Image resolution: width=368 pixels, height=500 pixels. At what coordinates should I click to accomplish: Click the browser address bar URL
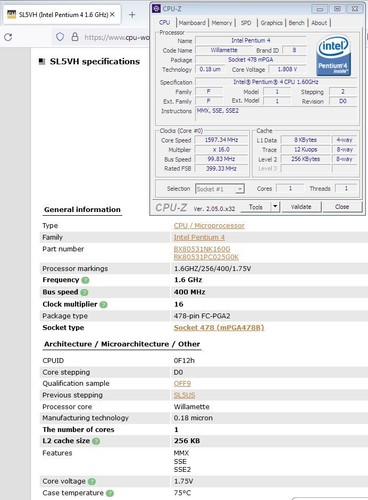117,37
